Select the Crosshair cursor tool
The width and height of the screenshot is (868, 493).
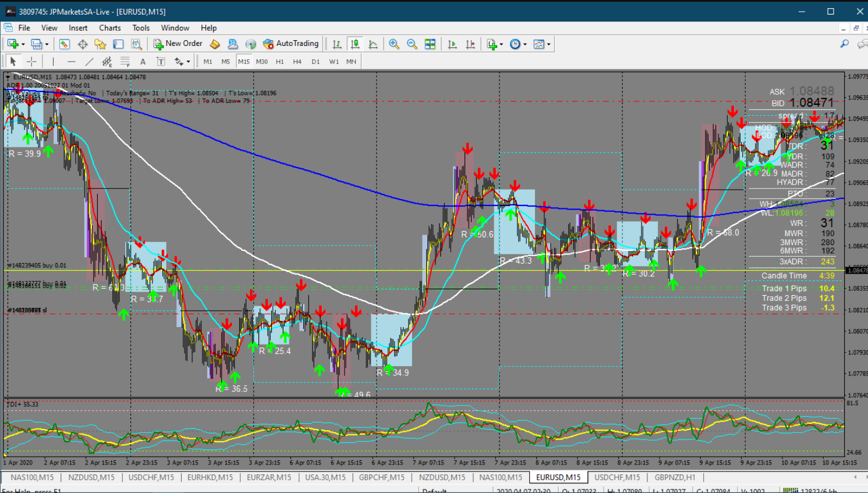pos(31,62)
